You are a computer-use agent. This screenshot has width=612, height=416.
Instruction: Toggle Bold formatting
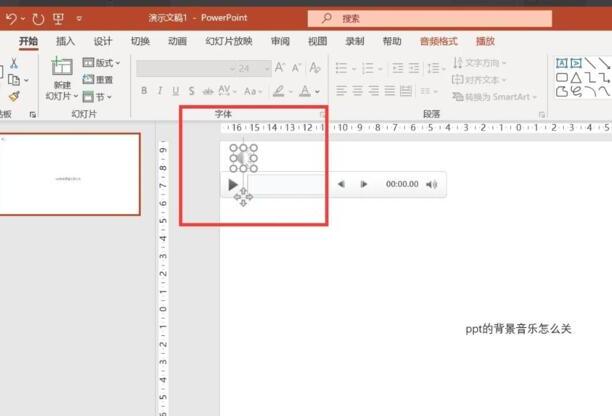pos(144,91)
